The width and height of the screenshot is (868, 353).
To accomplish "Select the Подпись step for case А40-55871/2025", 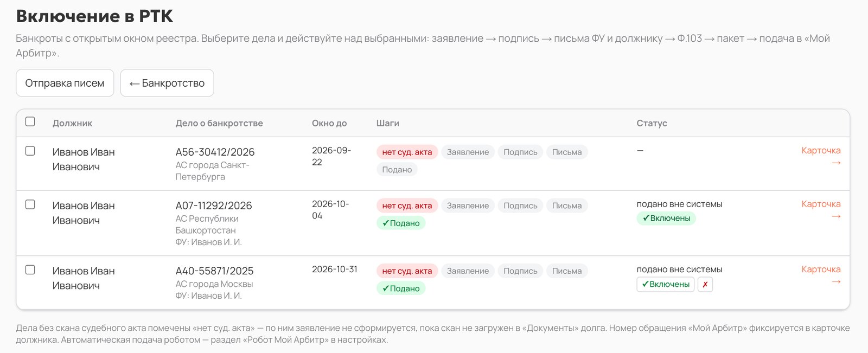I will (520, 271).
